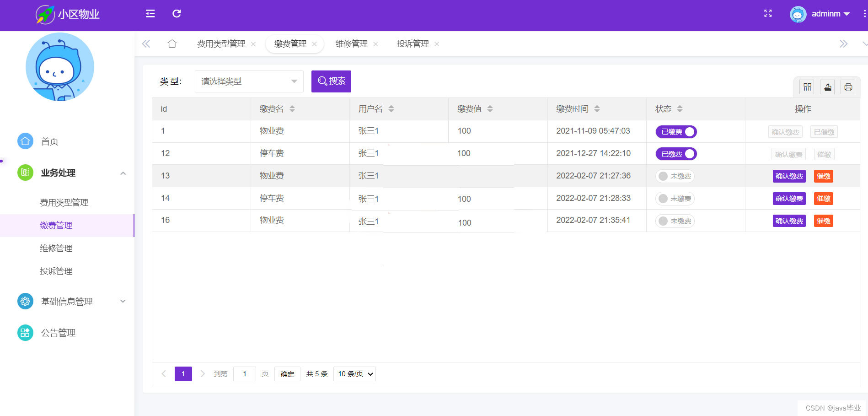
Task: Click the export table icon
Action: [828, 87]
